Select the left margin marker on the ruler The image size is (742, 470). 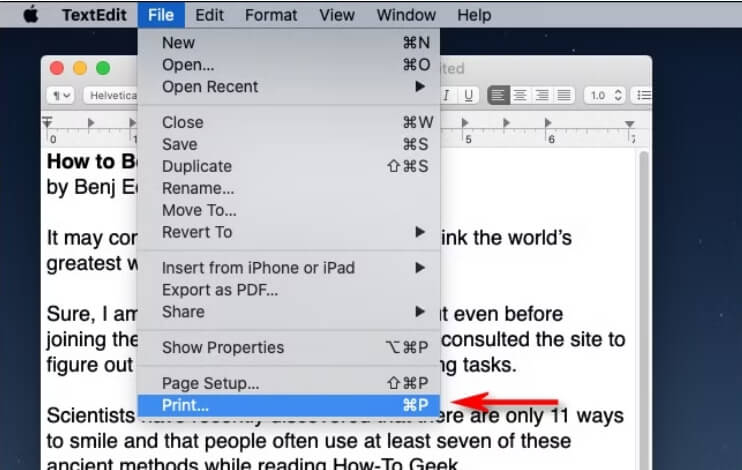[47, 122]
